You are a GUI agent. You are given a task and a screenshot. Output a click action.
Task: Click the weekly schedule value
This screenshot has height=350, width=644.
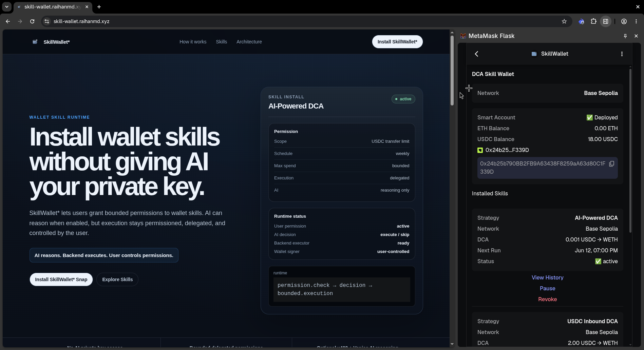[x=402, y=154]
